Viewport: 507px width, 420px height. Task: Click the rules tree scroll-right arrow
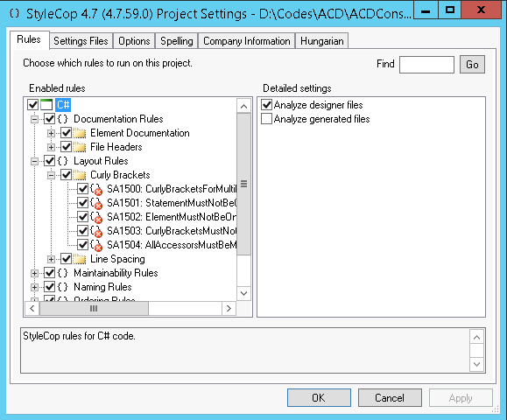pyautogui.click(x=229, y=309)
